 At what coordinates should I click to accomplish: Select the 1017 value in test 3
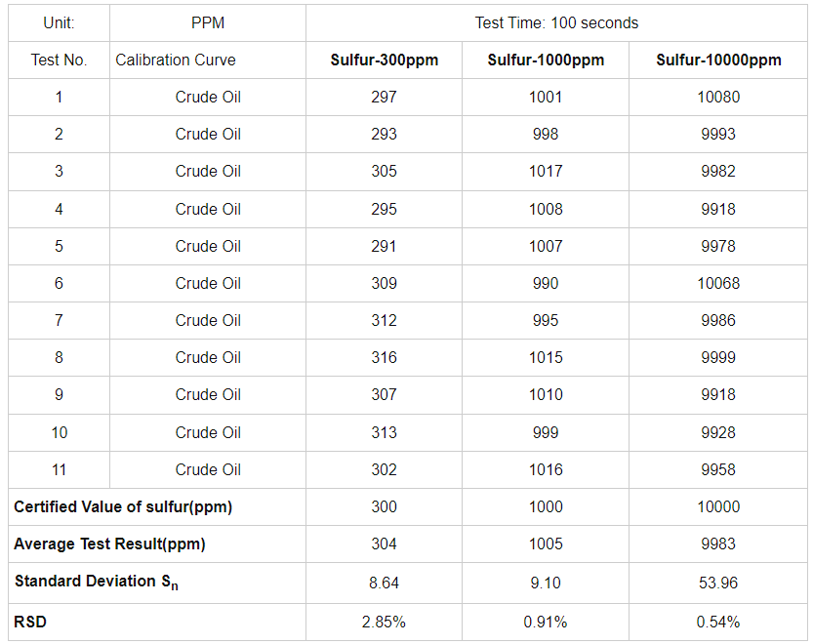[546, 172]
